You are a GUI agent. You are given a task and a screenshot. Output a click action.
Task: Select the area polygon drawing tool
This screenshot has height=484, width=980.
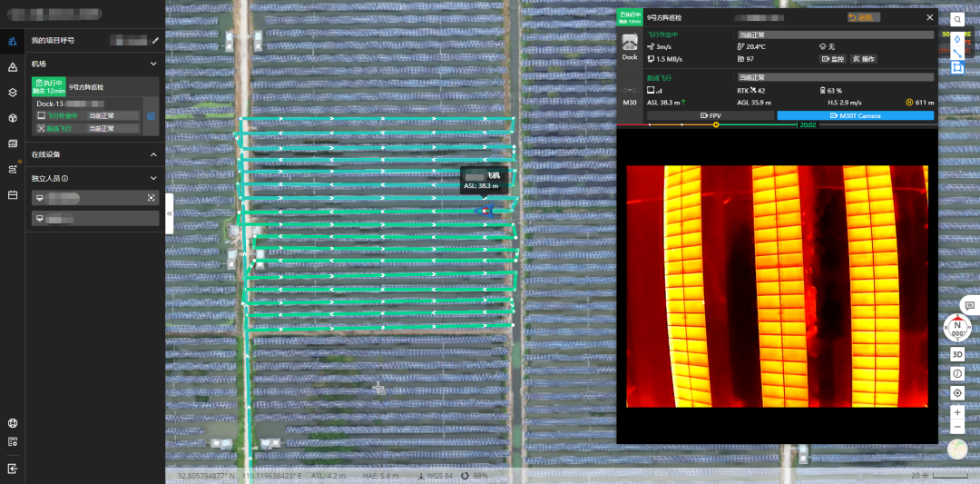957,67
